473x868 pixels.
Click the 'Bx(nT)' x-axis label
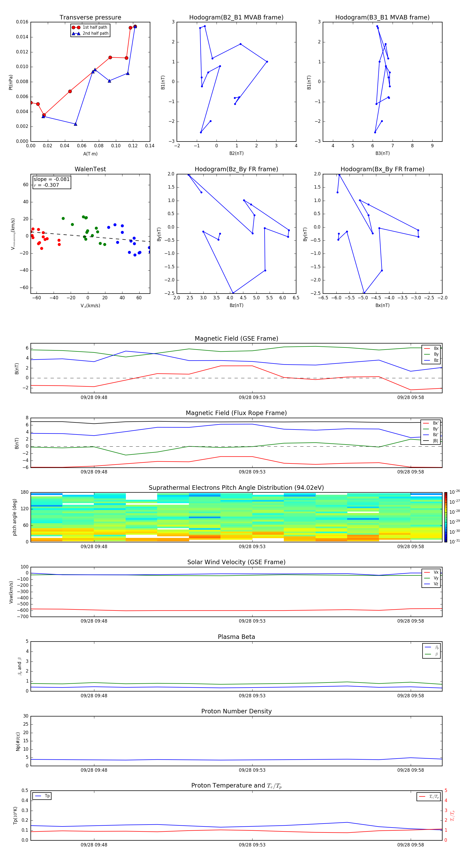click(382, 305)
